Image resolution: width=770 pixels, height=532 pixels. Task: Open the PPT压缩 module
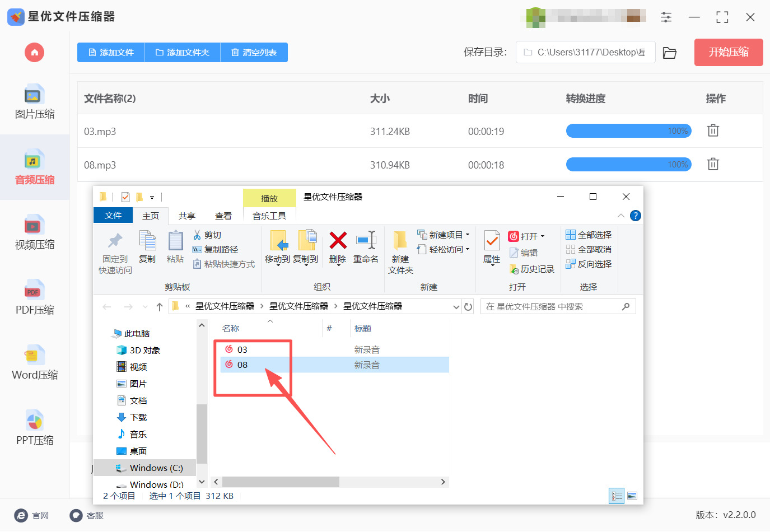pyautogui.click(x=35, y=428)
